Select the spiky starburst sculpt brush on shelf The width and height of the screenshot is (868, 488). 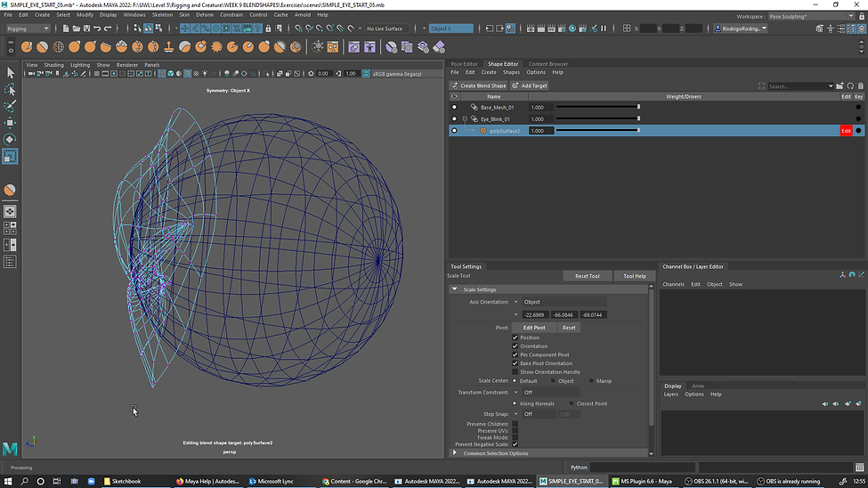(x=216, y=47)
